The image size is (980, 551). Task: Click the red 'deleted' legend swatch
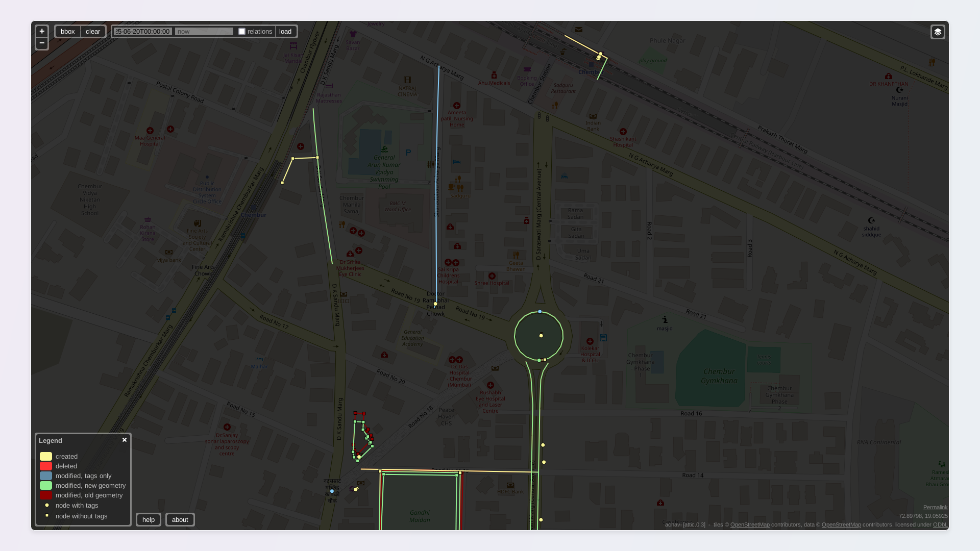click(x=46, y=466)
